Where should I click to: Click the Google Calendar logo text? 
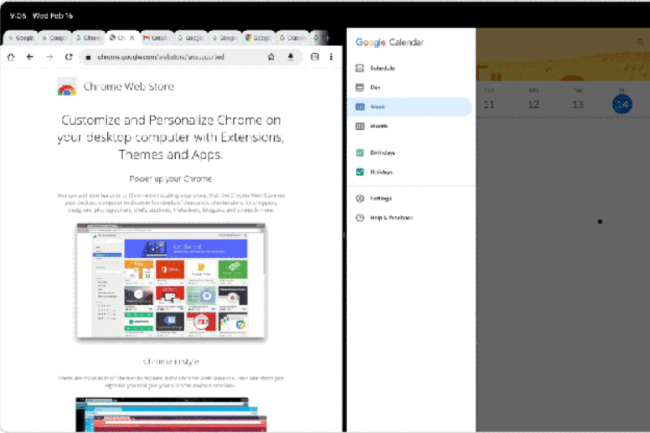tap(390, 42)
